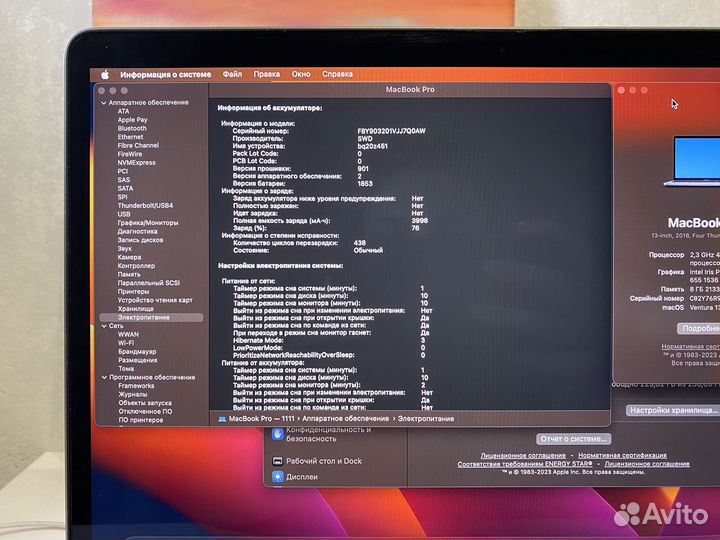The height and width of the screenshot is (540, 720).
Task: Select Камера in the sidebar
Action: (129, 257)
